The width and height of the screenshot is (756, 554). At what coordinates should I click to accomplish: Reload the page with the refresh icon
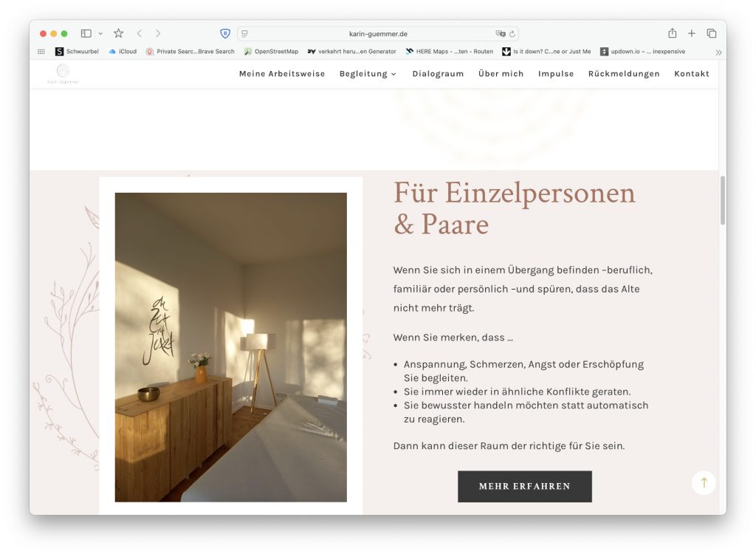point(512,34)
